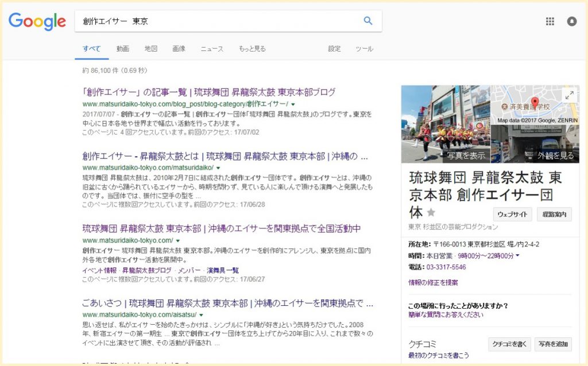Switch to the 地図 tab

(x=151, y=49)
